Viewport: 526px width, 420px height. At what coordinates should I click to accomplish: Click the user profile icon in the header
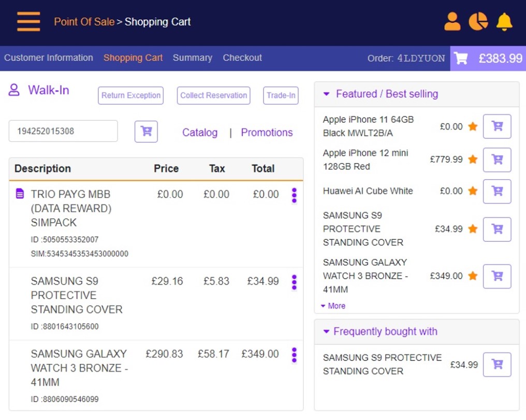453,21
